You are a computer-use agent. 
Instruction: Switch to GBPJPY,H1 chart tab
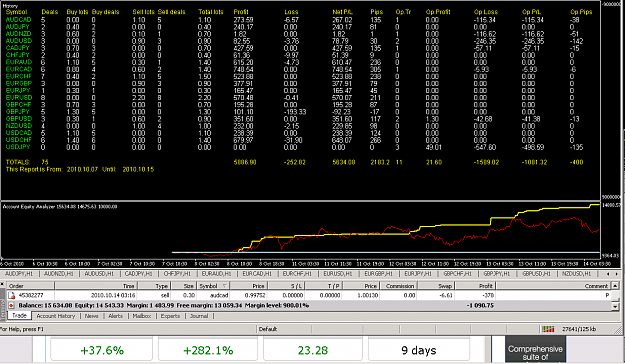(x=496, y=274)
